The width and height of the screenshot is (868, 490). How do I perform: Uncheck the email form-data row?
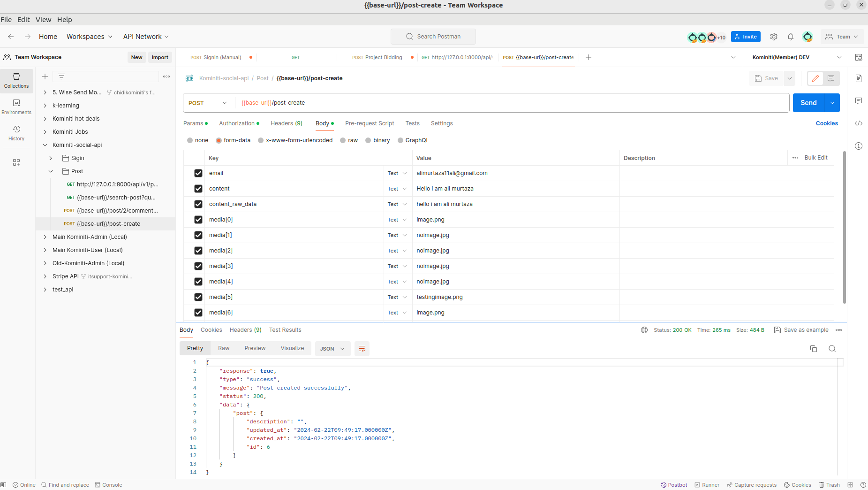(x=198, y=173)
